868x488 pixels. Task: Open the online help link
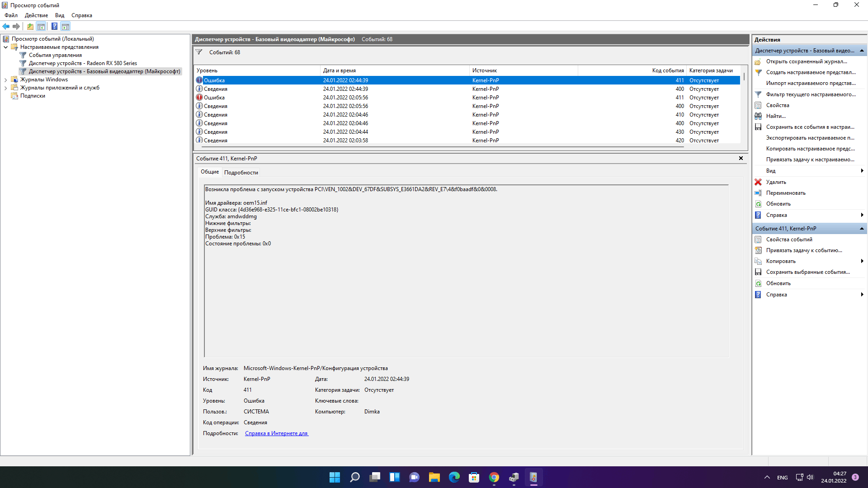pos(276,433)
